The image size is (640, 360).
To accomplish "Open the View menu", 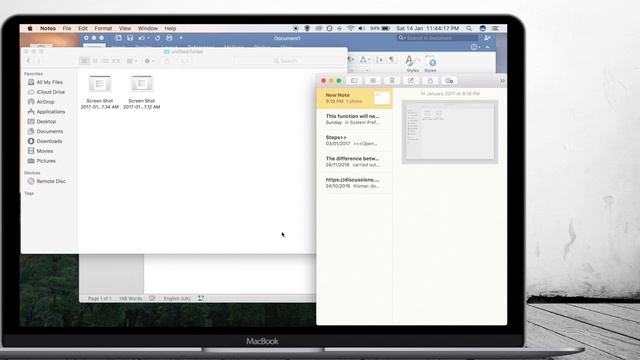I will tap(125, 29).
